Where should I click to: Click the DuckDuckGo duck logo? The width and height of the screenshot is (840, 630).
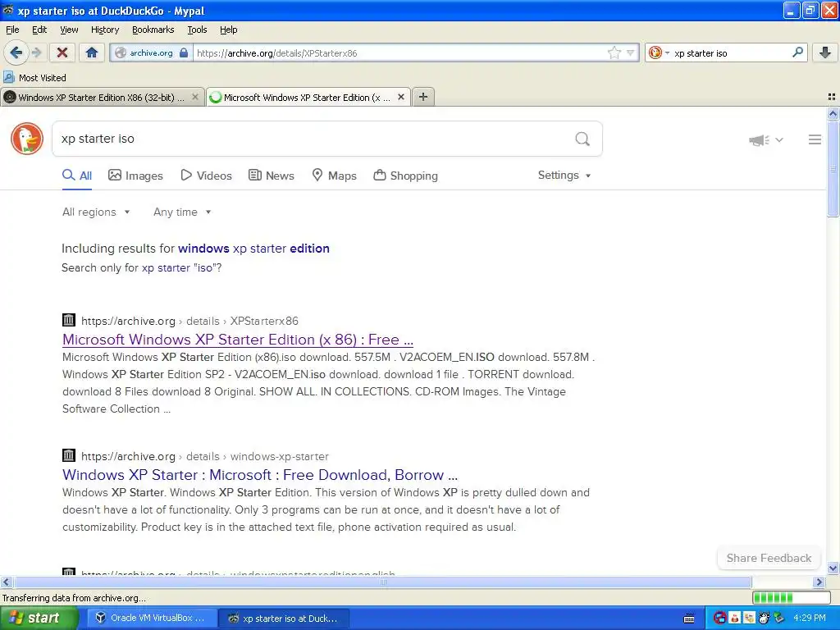click(x=27, y=139)
